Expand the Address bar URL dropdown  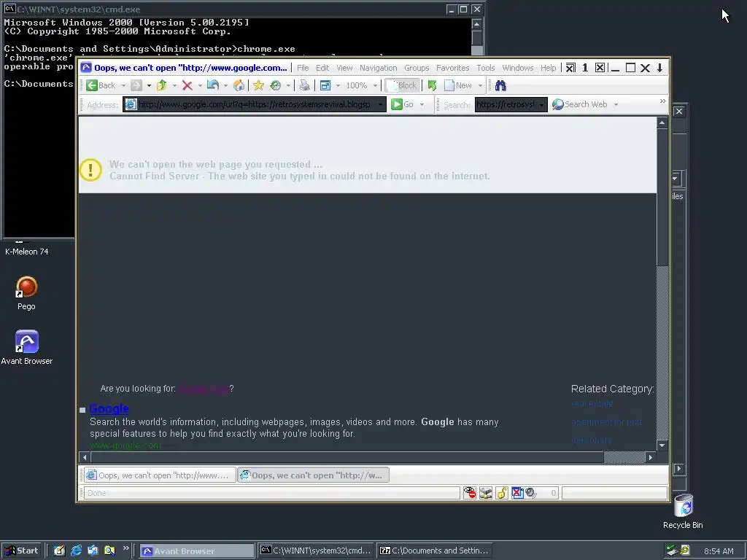380,104
